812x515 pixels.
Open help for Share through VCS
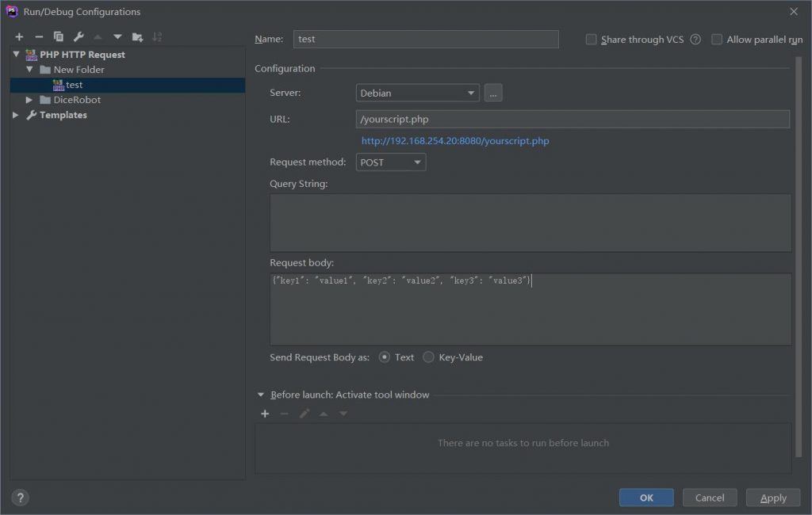695,40
